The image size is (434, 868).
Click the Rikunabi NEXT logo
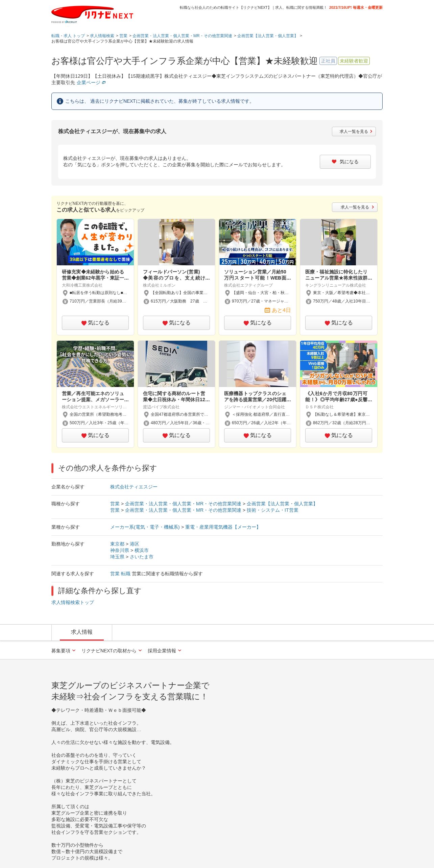pos(92,14)
